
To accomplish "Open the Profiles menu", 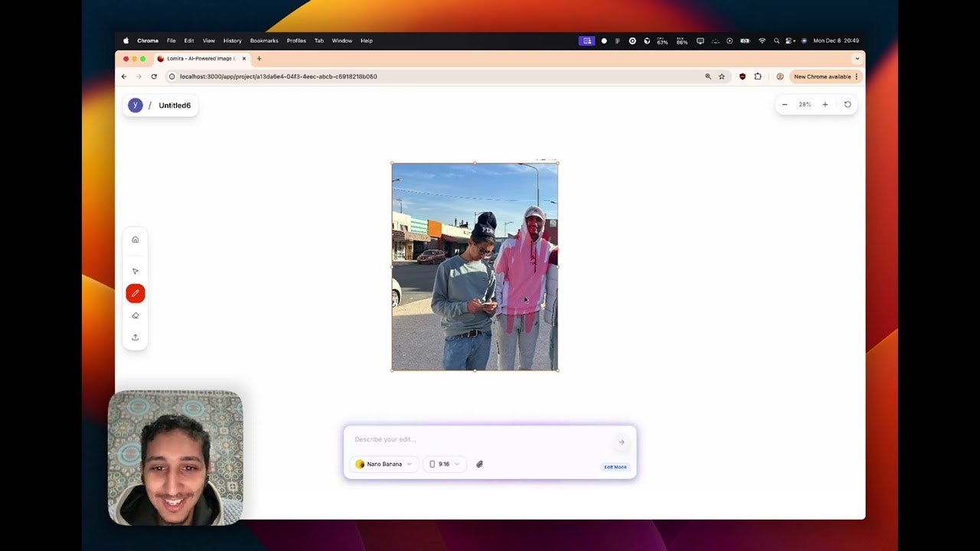I will click(x=296, y=41).
